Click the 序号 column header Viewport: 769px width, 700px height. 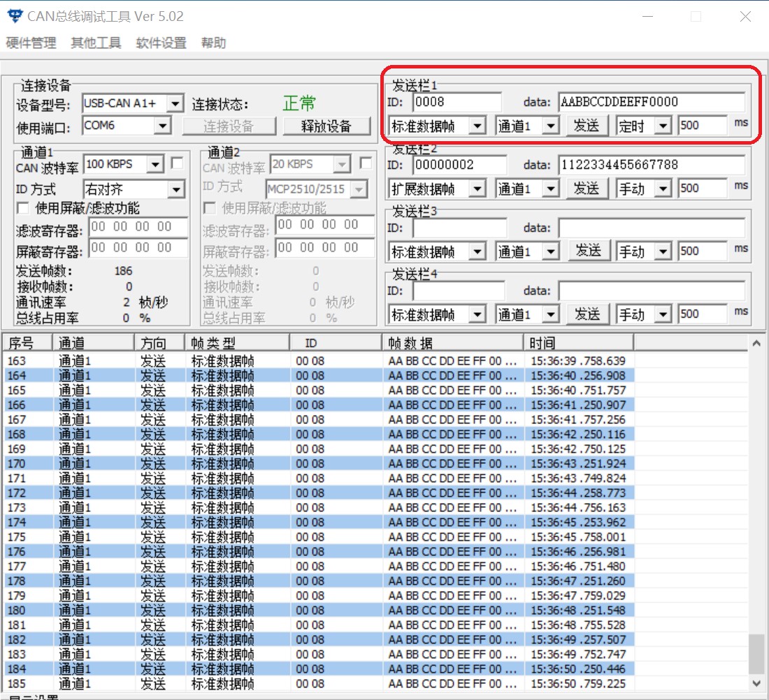click(27, 342)
